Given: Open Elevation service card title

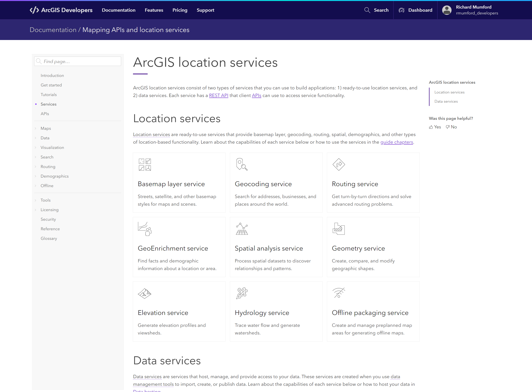Looking at the screenshot, I should [x=163, y=313].
